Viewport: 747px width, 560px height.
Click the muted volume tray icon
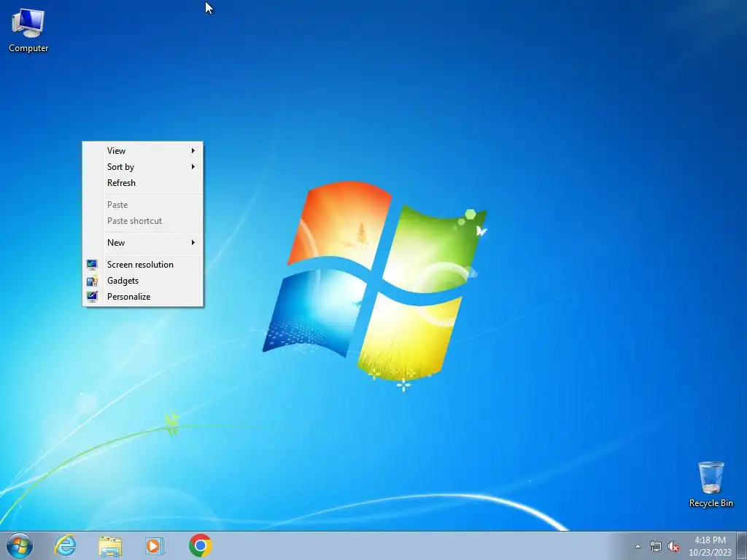(673, 547)
